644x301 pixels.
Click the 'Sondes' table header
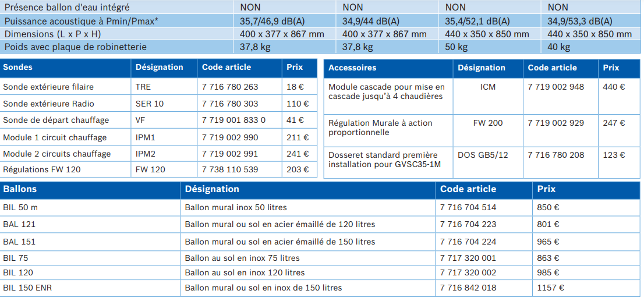pos(17,67)
